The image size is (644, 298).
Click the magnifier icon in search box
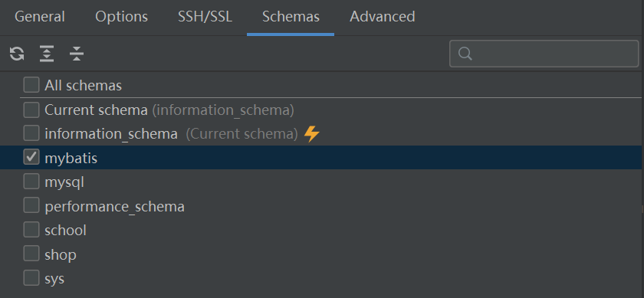click(465, 54)
